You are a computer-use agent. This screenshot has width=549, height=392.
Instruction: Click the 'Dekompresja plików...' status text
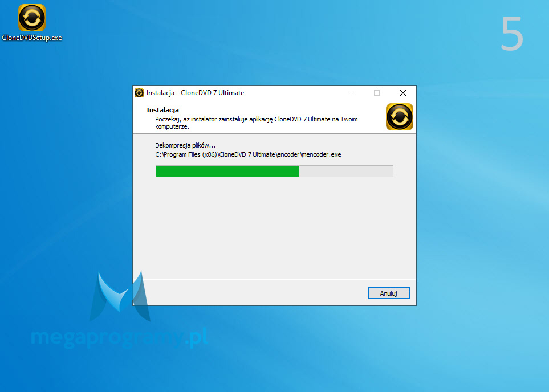[x=185, y=145]
